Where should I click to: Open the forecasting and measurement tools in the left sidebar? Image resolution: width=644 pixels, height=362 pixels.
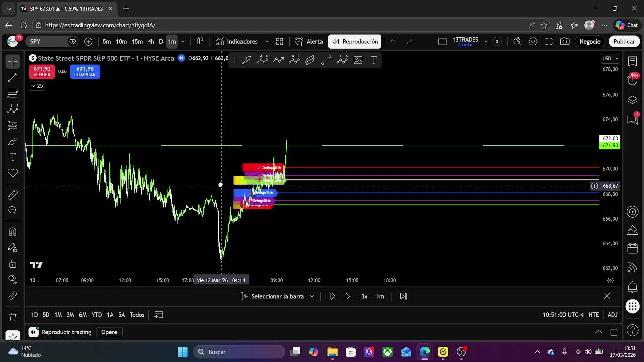point(13,125)
